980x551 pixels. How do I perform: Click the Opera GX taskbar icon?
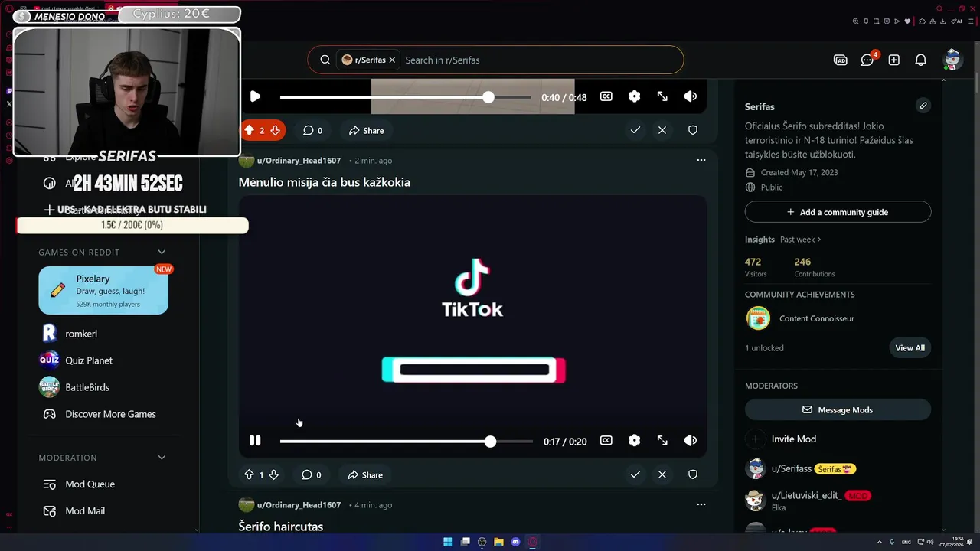point(532,542)
